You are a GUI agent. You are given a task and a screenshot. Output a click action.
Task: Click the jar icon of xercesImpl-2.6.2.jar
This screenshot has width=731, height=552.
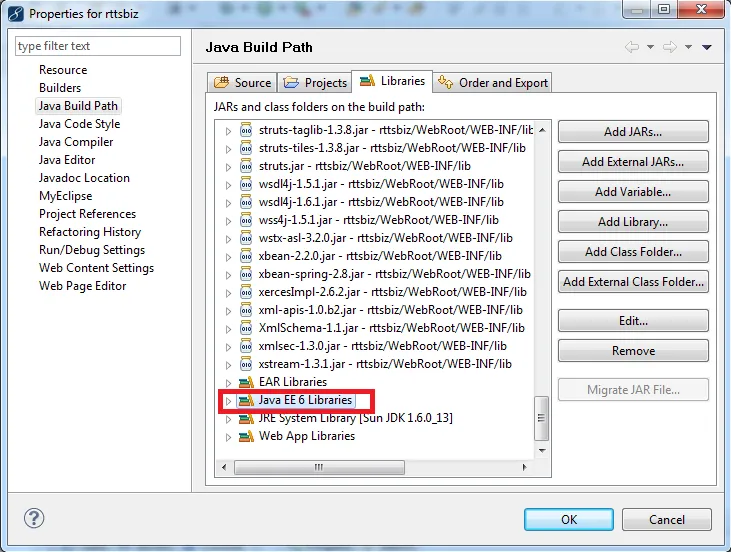[246, 292]
